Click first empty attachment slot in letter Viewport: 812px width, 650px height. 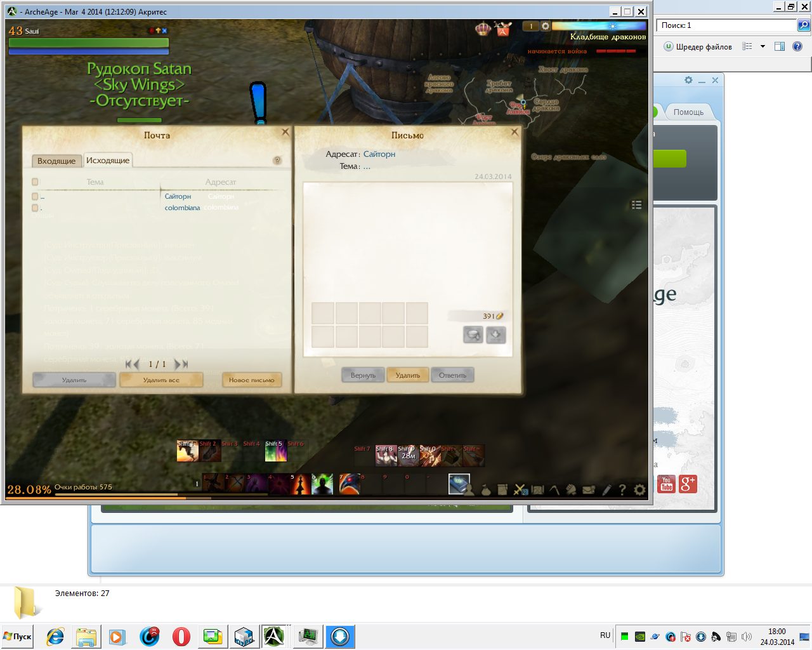tap(323, 314)
